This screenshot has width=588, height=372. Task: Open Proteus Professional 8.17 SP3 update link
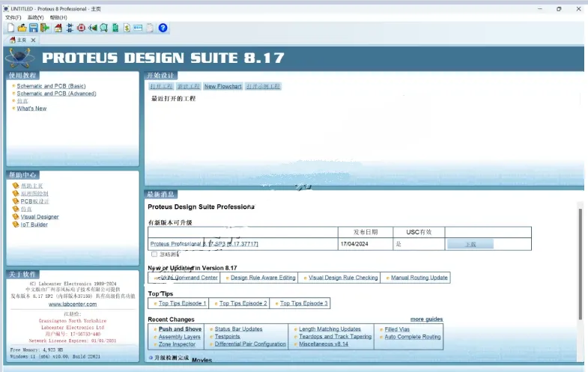(x=204, y=244)
